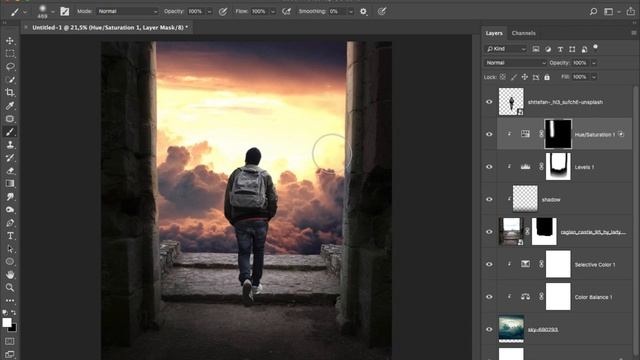Select the History Brush tool
This screenshot has width=640, height=360.
click(x=10, y=158)
